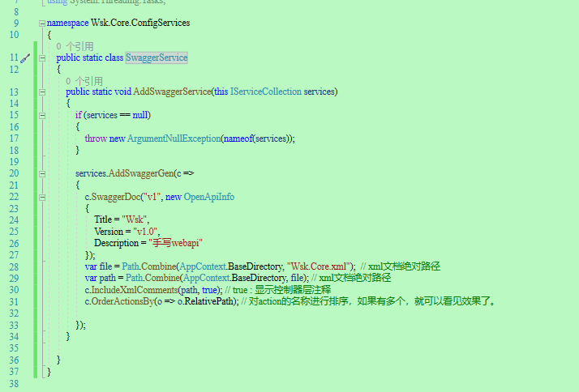Screen dimensions: 579x392
Task: Click the AddSwaggerService method name
Action: pyautogui.click(x=172, y=92)
